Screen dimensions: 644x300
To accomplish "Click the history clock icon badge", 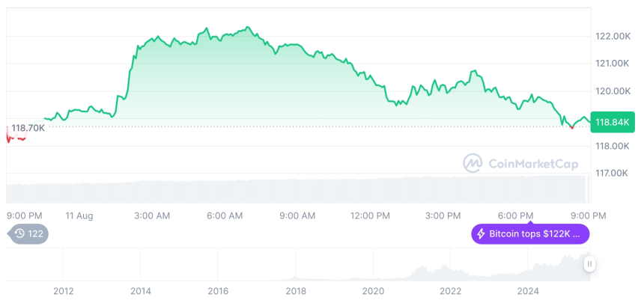I will click(x=19, y=234).
